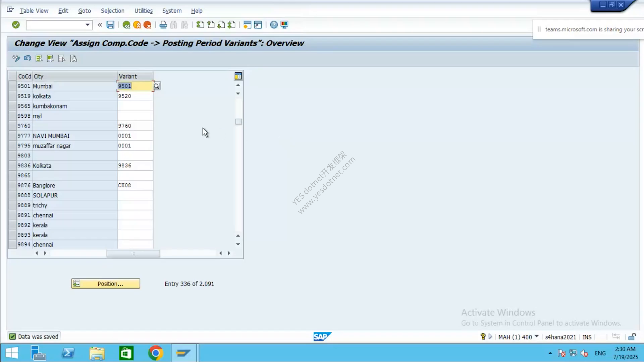Open the Help menu

197,11
